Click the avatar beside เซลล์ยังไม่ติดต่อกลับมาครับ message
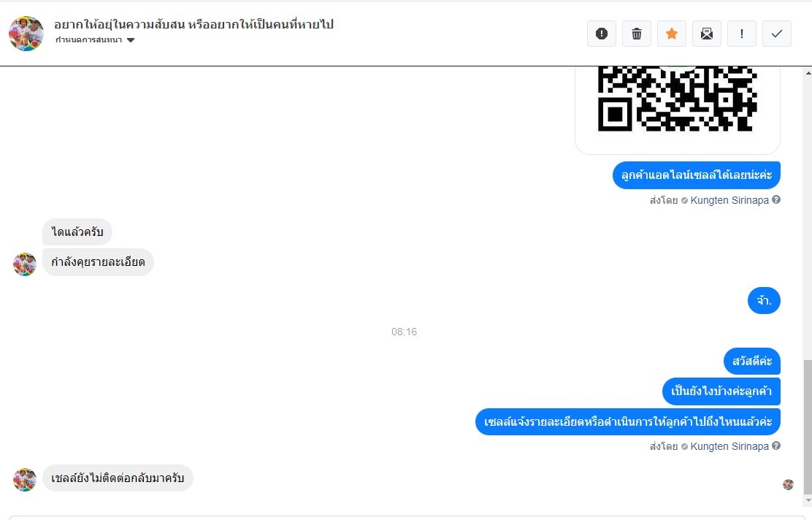The width and height of the screenshot is (812, 520). (24, 480)
